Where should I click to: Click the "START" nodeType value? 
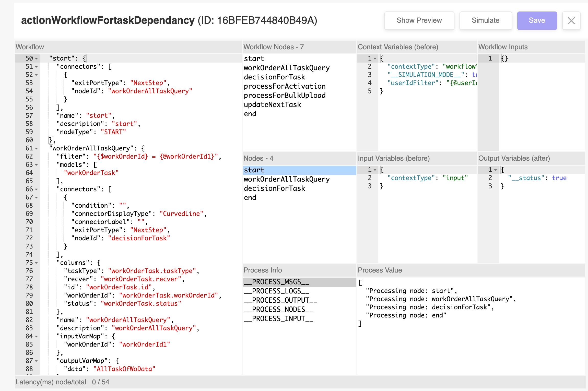click(x=113, y=132)
